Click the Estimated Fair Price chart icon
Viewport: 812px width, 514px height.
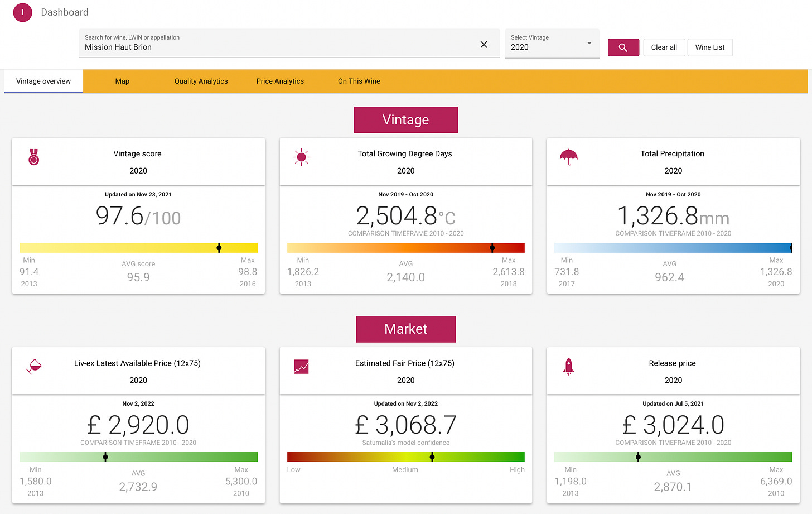coord(301,367)
